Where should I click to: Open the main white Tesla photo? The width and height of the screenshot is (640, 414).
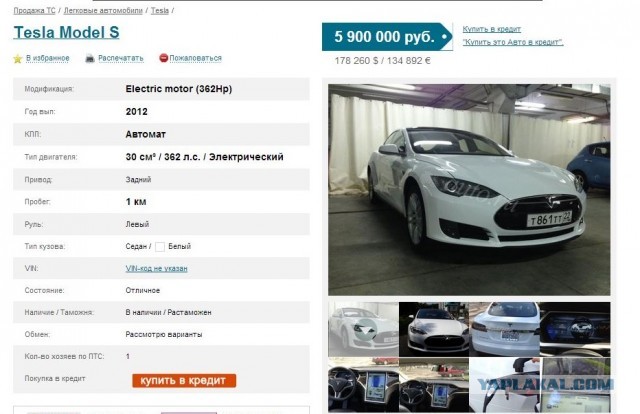click(x=469, y=190)
